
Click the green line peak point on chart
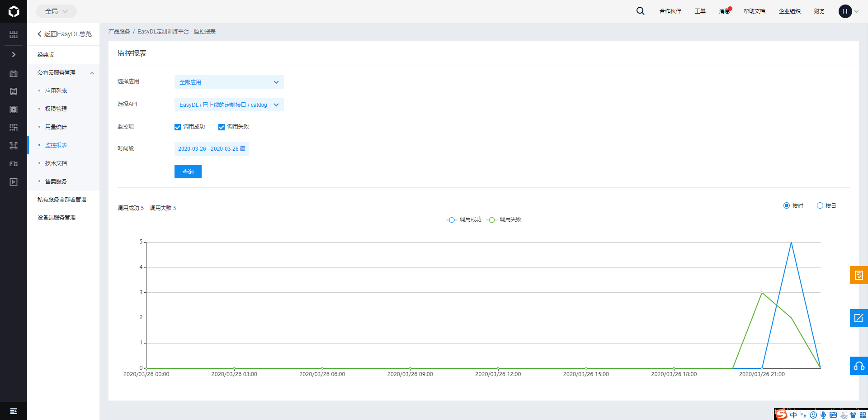(x=762, y=293)
